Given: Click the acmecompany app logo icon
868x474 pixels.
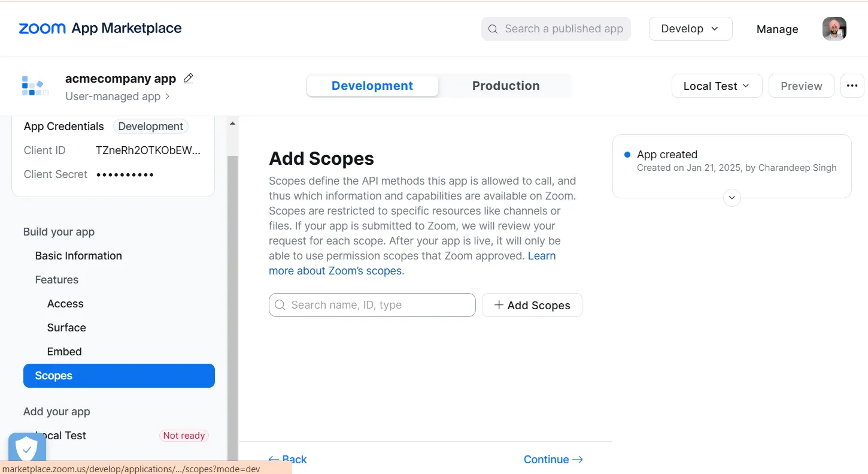Looking at the screenshot, I should [35, 86].
